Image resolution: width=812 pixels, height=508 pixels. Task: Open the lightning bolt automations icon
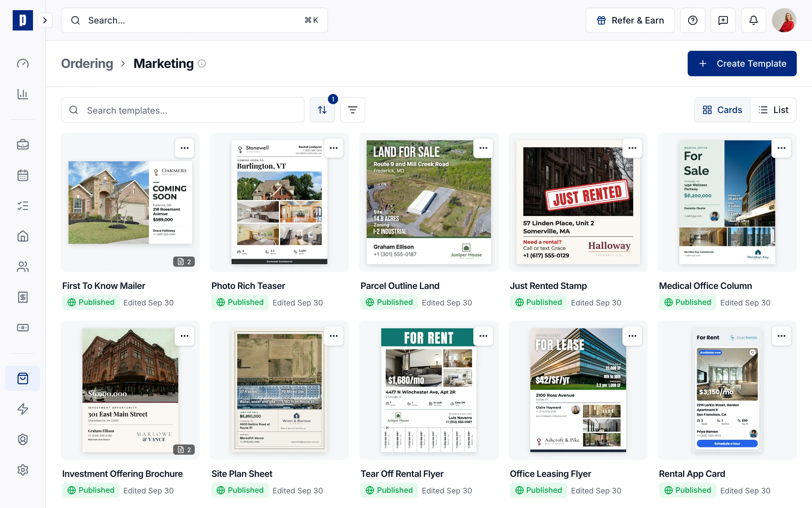point(23,409)
